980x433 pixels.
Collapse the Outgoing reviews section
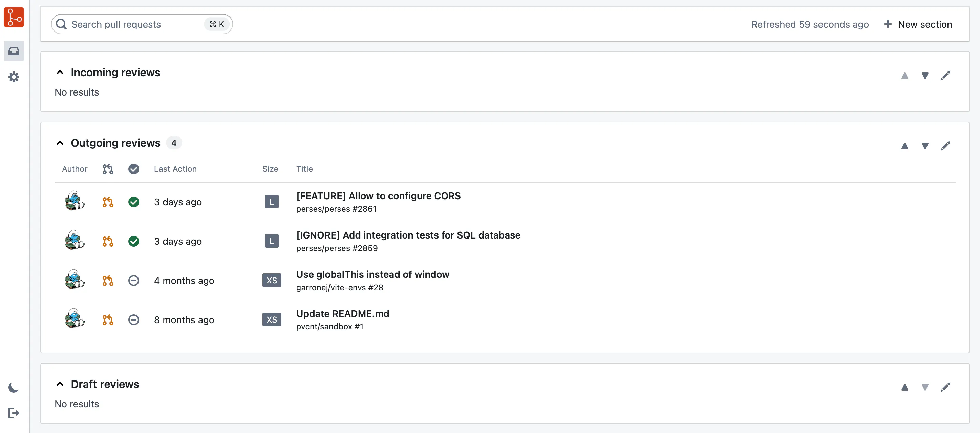coord(60,143)
